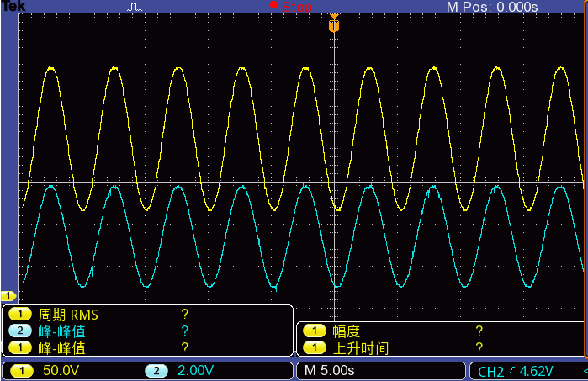
Task: Expand the arrow at bottom right corner
Action: tap(584, 371)
